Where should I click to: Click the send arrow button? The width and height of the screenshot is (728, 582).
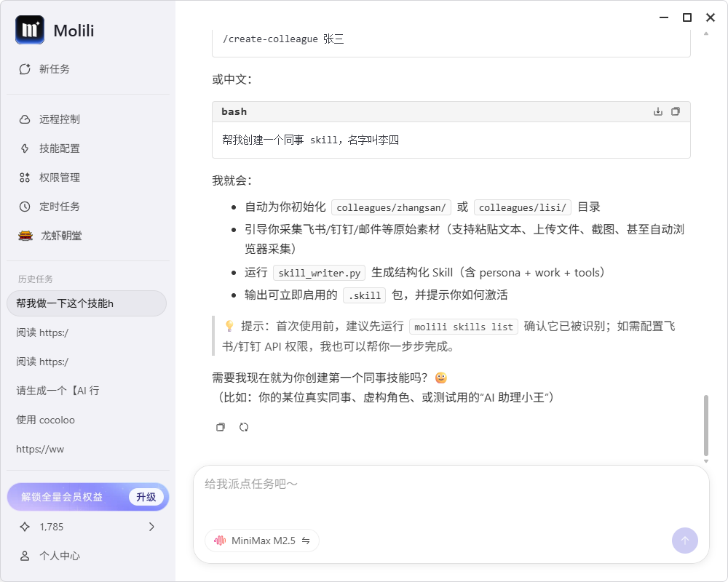[684, 541]
